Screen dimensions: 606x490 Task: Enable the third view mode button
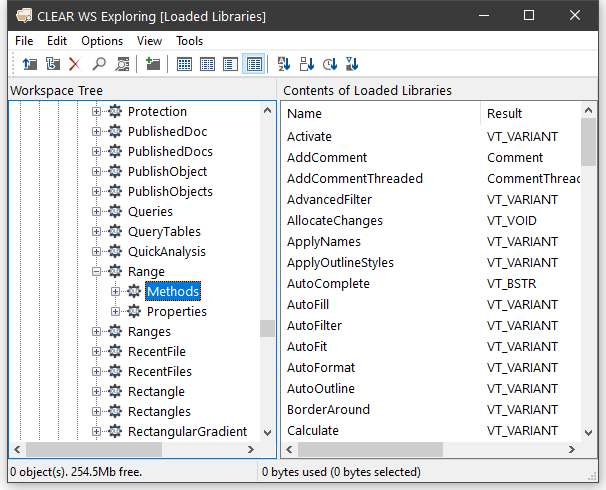point(230,64)
